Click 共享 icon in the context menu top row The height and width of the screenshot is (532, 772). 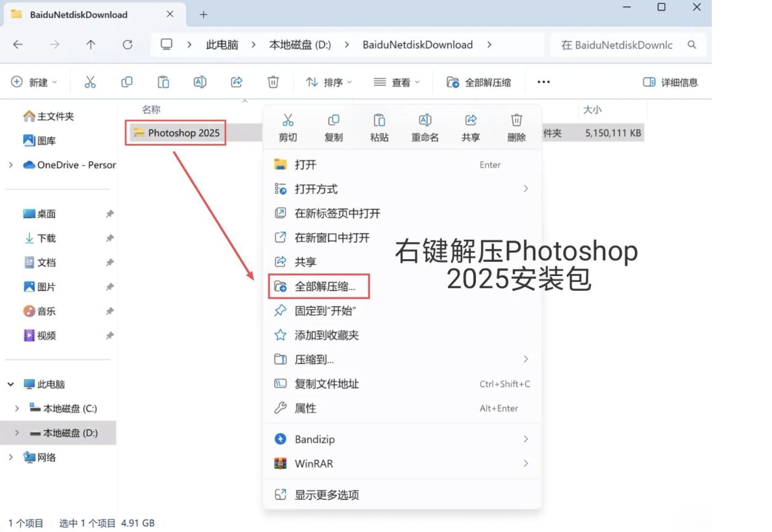pos(471,128)
